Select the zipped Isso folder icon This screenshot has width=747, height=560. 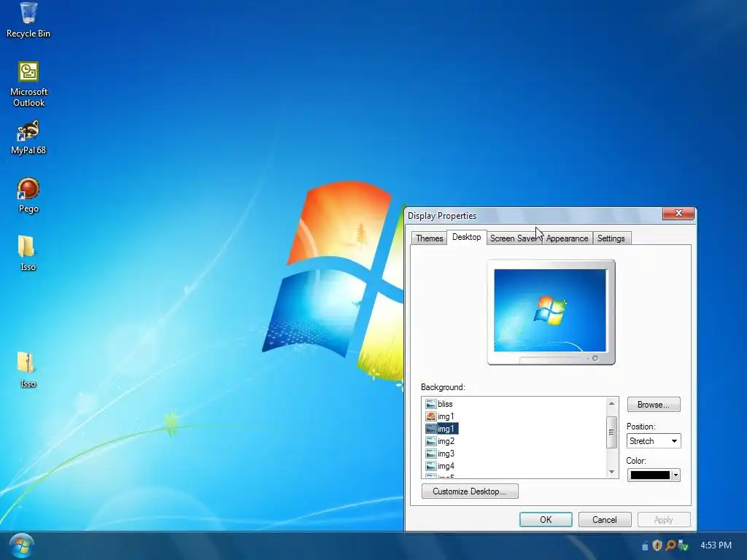tap(28, 370)
